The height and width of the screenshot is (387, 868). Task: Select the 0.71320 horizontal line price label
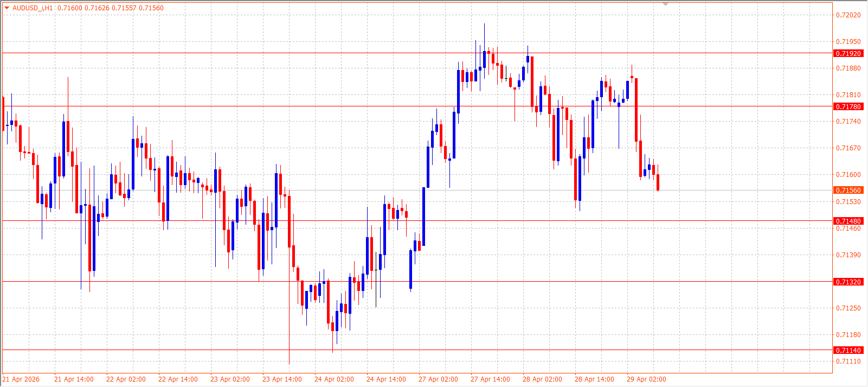pos(848,282)
